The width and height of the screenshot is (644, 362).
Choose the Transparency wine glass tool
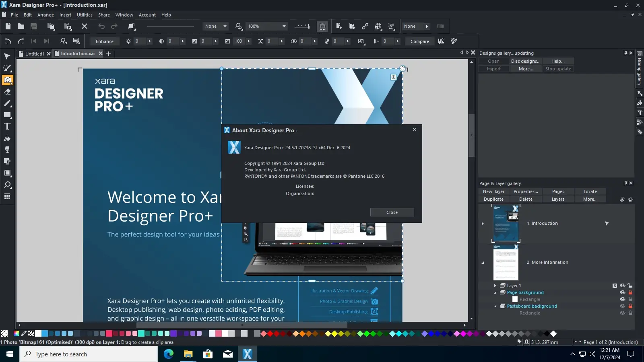coord(7,150)
